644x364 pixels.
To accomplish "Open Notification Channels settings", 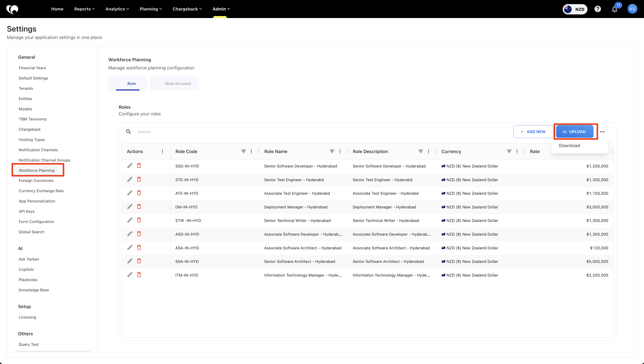I will click(x=38, y=150).
